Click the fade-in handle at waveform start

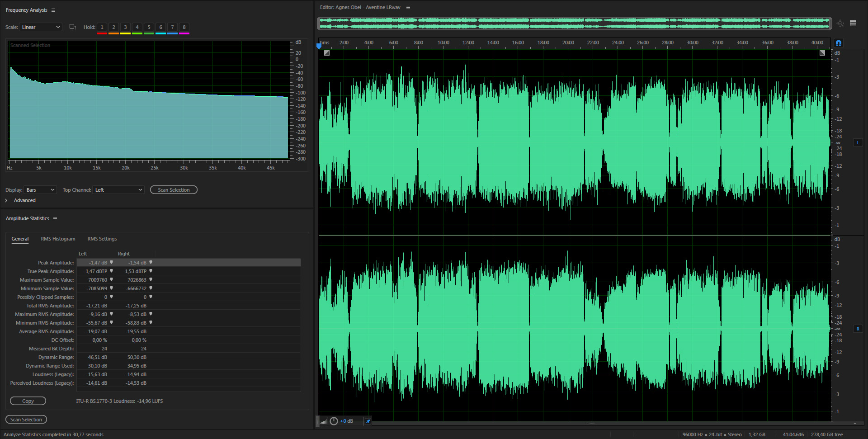(x=327, y=53)
